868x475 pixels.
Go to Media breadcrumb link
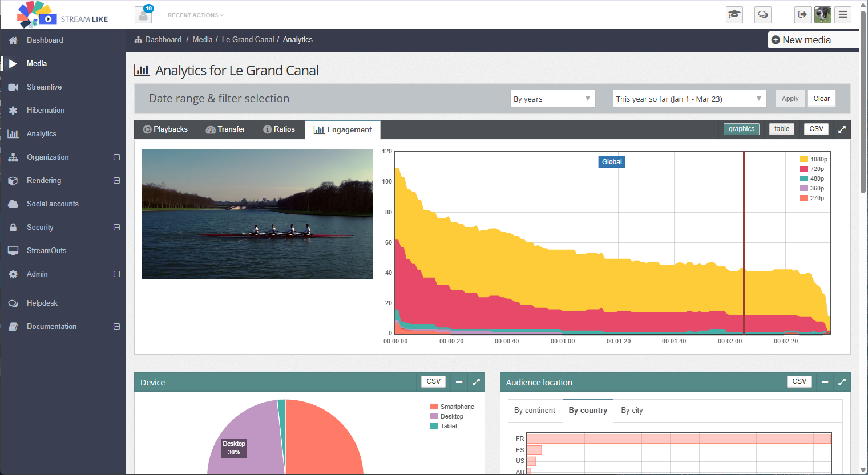[203, 40]
